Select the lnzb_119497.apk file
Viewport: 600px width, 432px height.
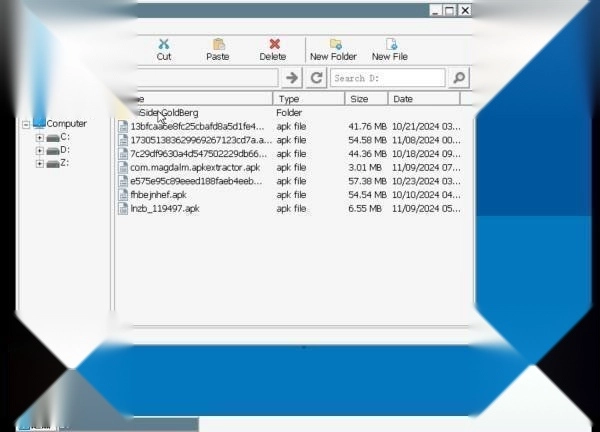(164, 209)
